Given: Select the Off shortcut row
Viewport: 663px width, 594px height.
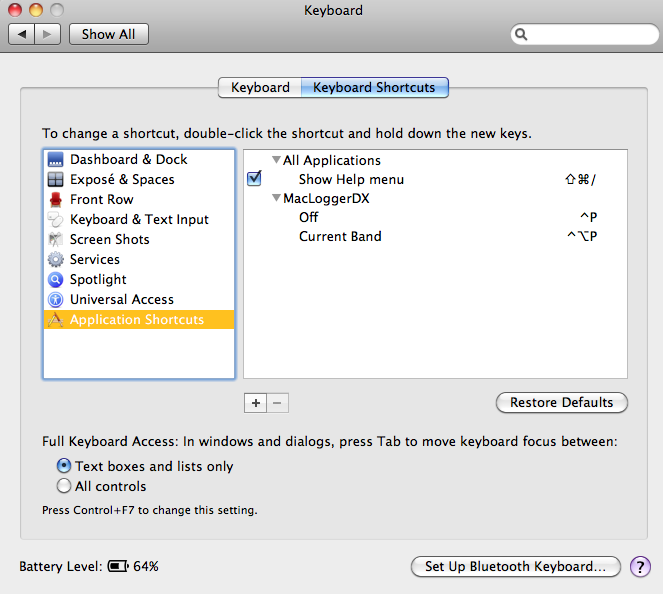Looking at the screenshot, I should tap(435, 217).
